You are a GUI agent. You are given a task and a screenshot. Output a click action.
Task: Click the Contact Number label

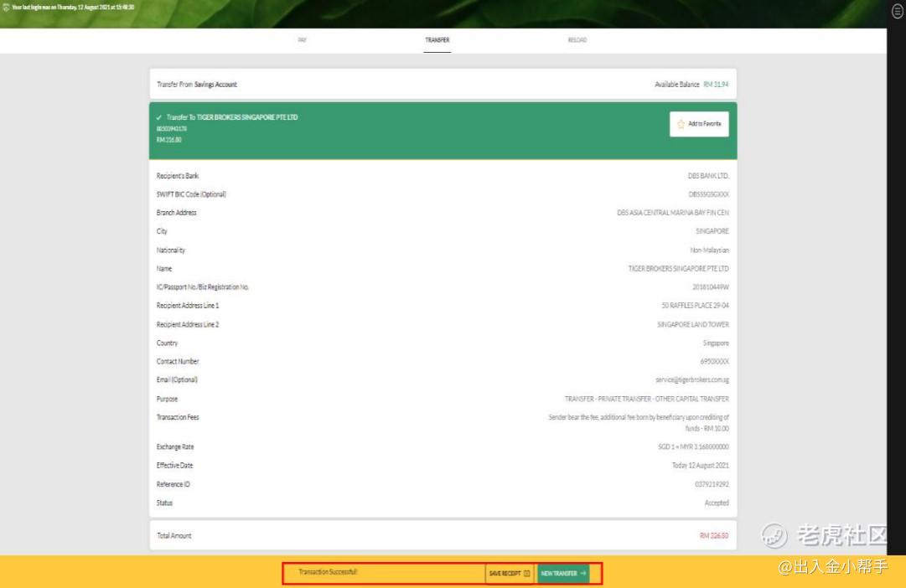(x=178, y=362)
